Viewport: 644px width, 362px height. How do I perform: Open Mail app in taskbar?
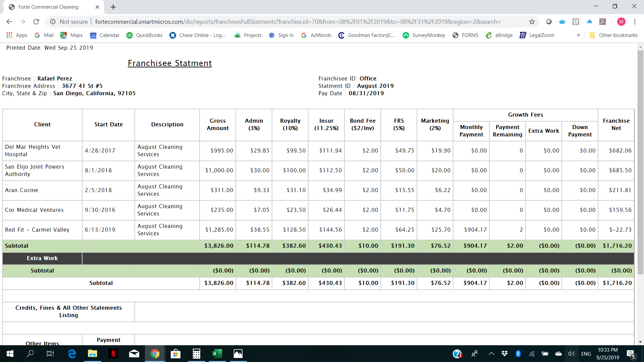pos(134,354)
